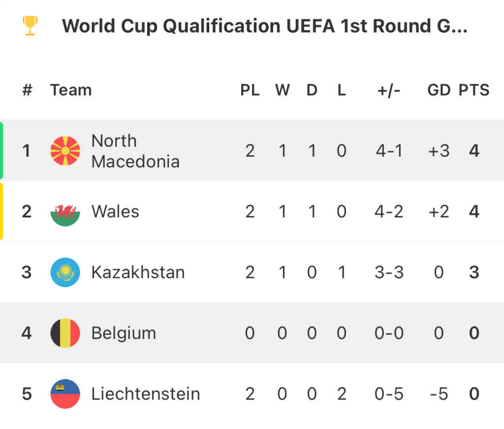The image size is (504, 429).
Task: Click the +/- goals column header
Action: click(x=389, y=90)
